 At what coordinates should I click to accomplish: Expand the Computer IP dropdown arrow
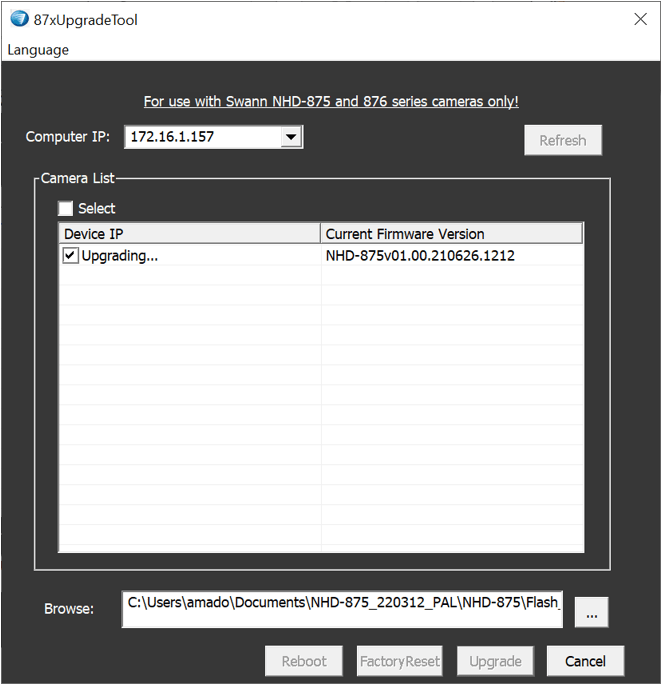point(291,137)
